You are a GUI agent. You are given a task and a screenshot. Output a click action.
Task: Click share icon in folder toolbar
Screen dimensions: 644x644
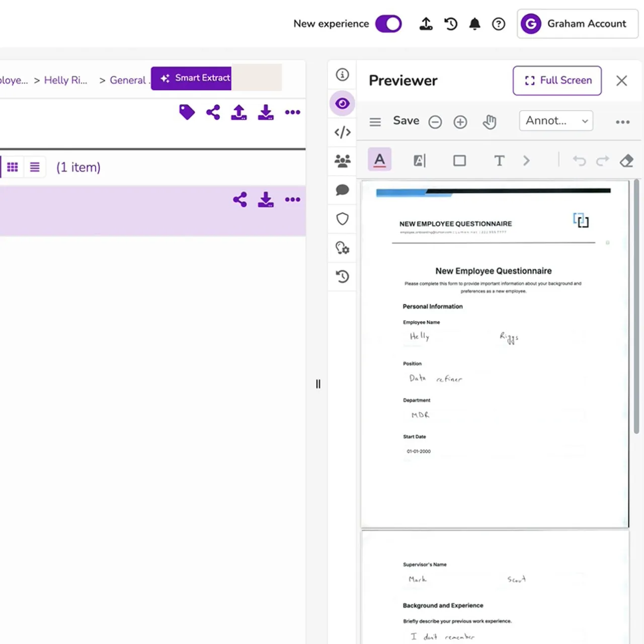click(213, 112)
